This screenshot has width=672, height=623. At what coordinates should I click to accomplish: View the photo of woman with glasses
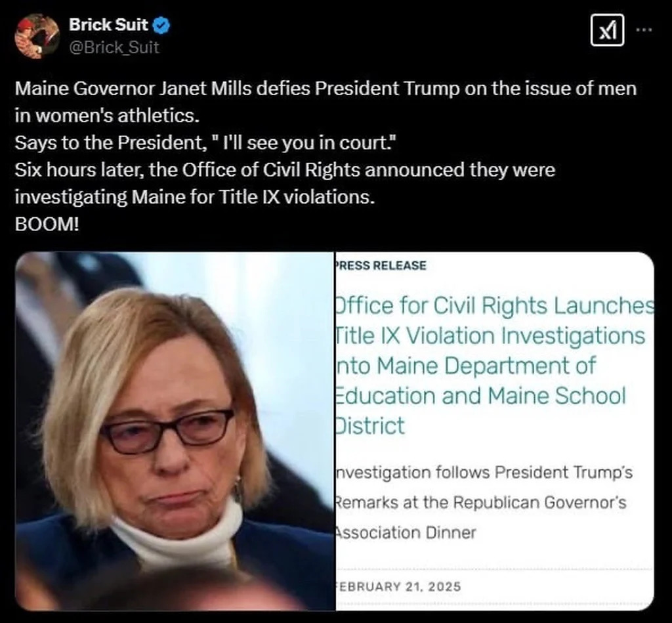coord(175,431)
